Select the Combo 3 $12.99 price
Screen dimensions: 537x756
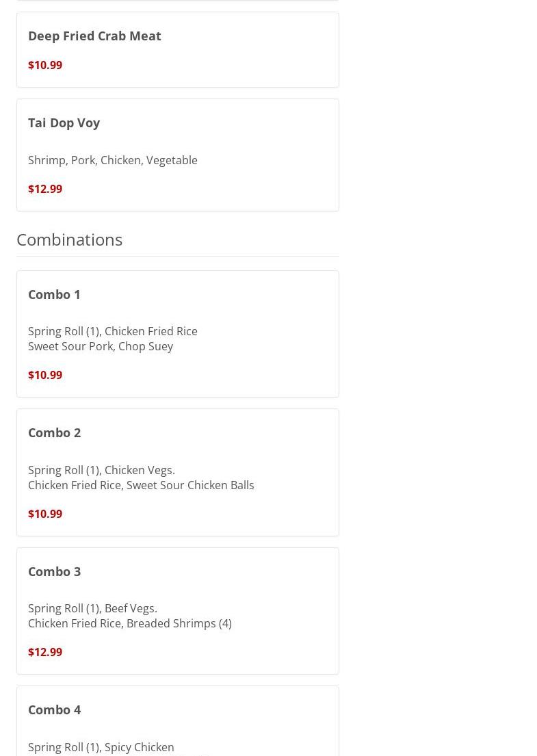click(x=45, y=652)
